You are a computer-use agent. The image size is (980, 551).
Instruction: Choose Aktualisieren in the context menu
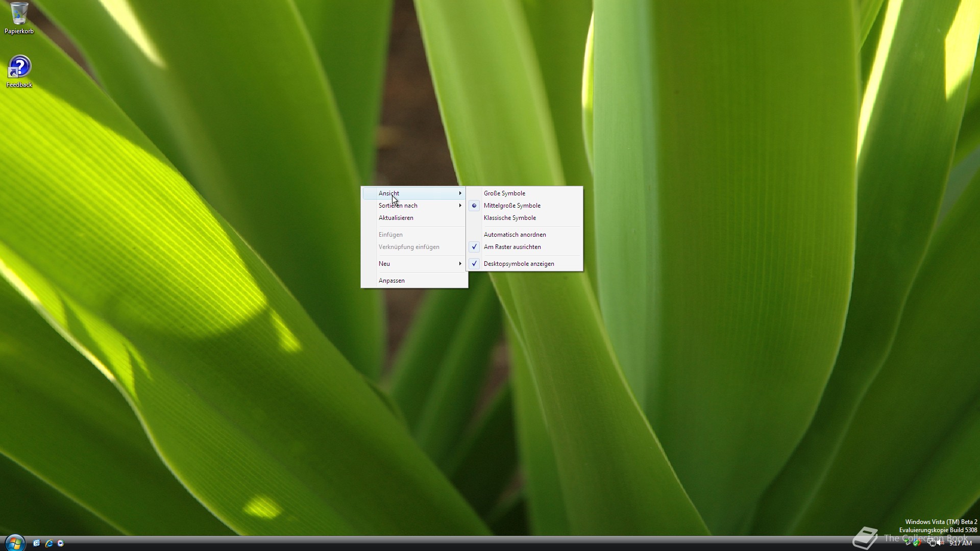414,218
